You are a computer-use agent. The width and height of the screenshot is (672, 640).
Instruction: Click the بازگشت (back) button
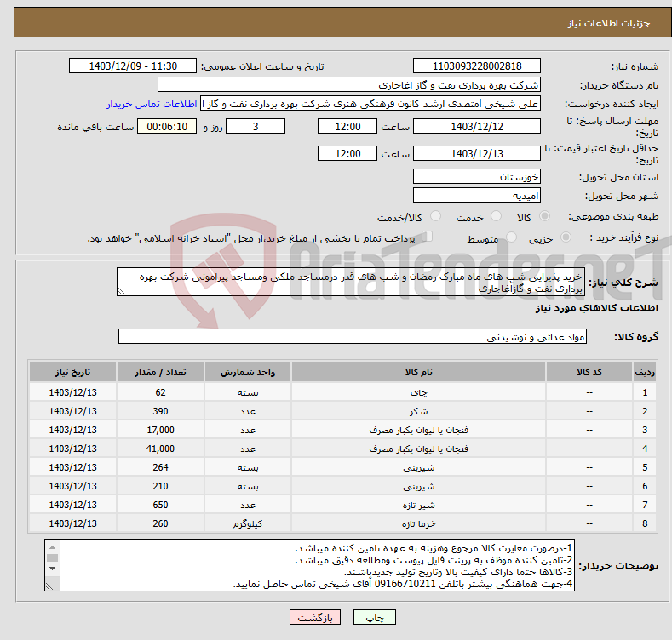(315, 617)
